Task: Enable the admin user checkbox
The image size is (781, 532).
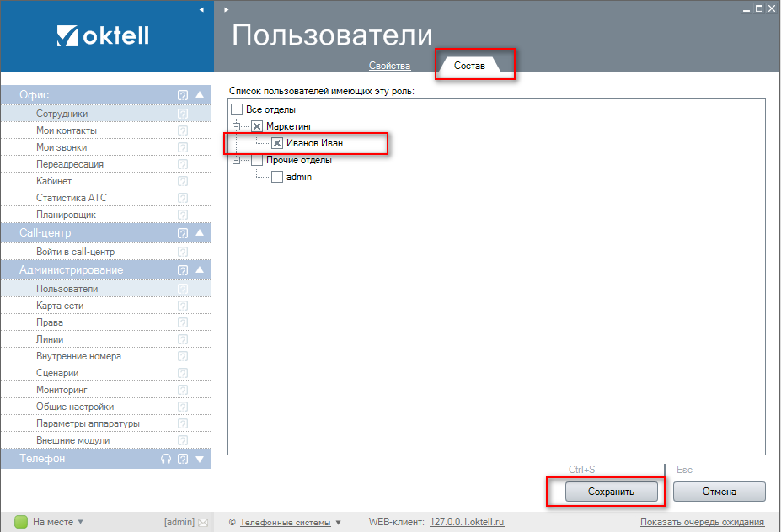Action: pyautogui.click(x=277, y=177)
